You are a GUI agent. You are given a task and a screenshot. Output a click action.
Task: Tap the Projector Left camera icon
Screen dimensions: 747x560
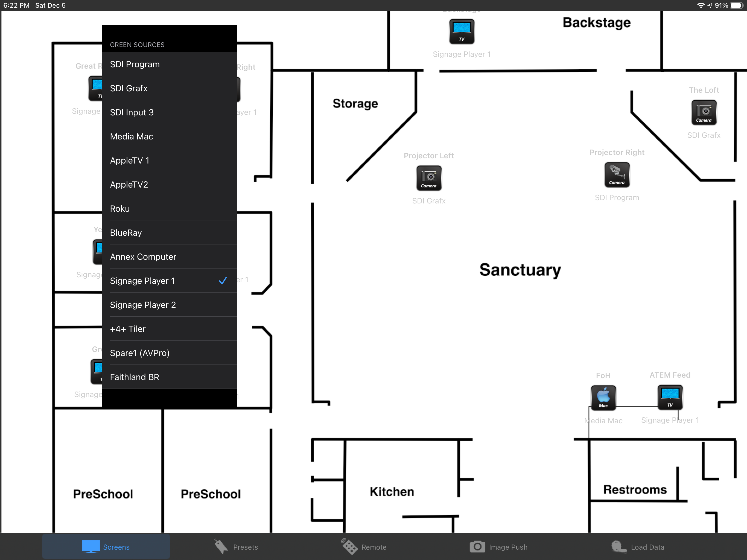[x=428, y=178]
